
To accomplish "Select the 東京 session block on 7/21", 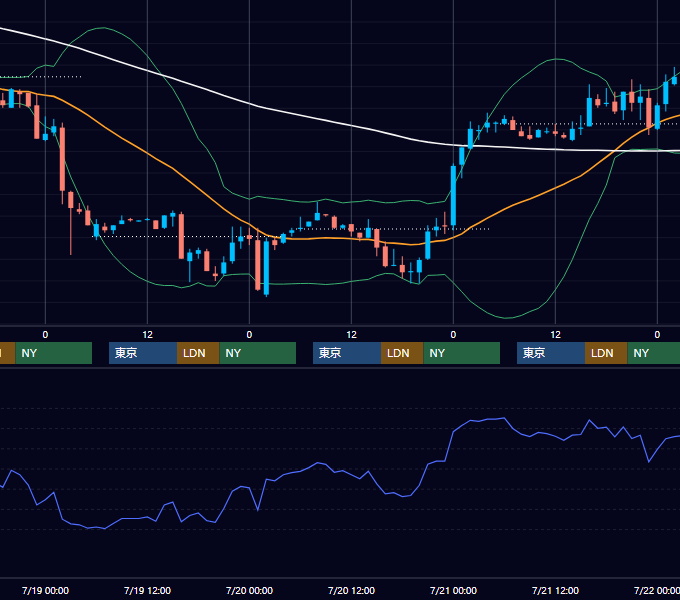I will tap(551, 353).
